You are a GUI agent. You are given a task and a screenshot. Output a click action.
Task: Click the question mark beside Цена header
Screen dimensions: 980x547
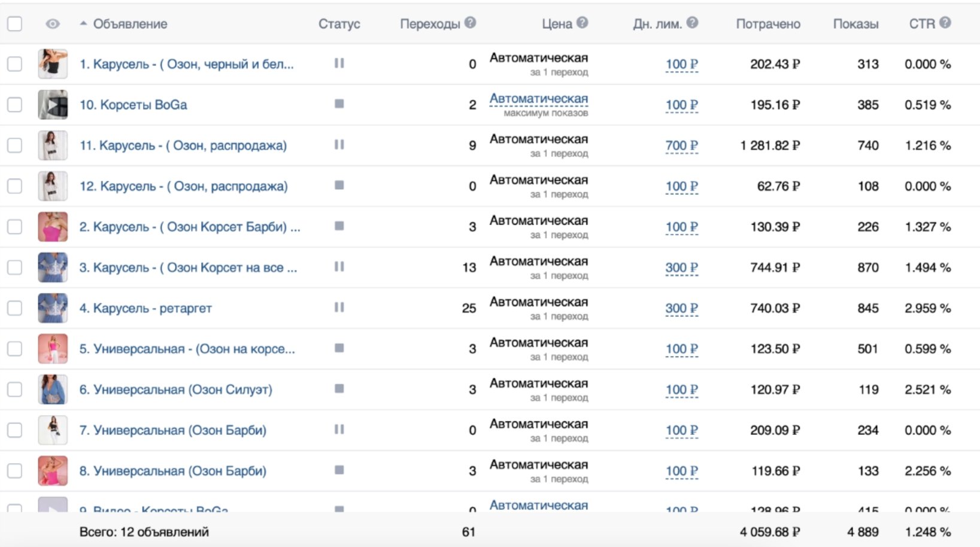click(x=582, y=23)
